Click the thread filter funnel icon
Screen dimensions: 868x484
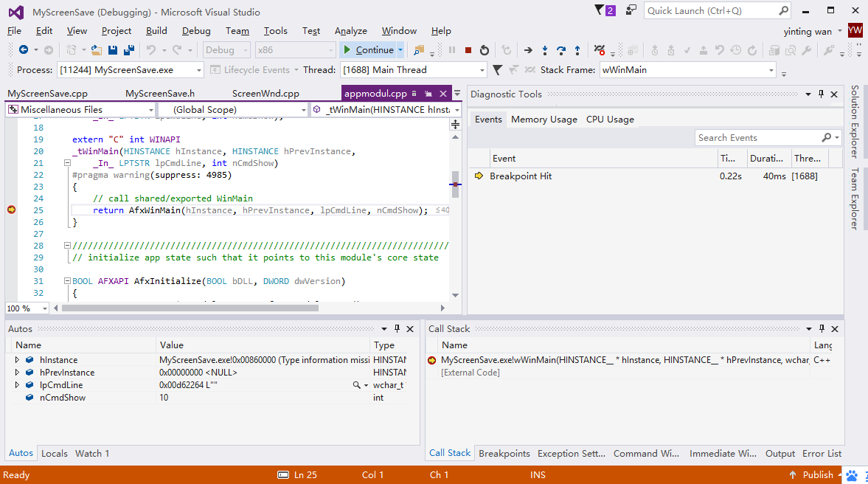[498, 70]
